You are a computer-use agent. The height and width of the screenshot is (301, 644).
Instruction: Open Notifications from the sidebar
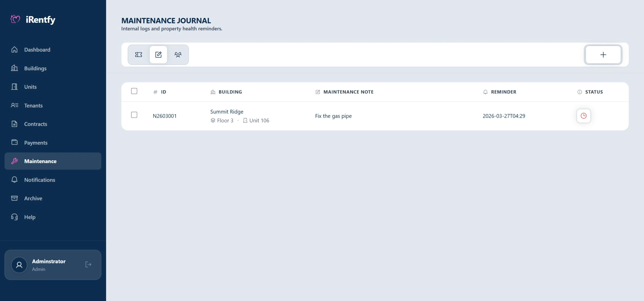[53, 180]
